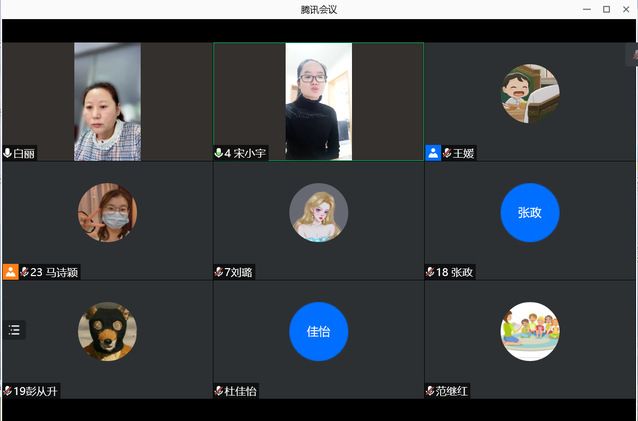Click 王媛's cartoon avatar
The width and height of the screenshot is (638, 421).
coord(529,94)
